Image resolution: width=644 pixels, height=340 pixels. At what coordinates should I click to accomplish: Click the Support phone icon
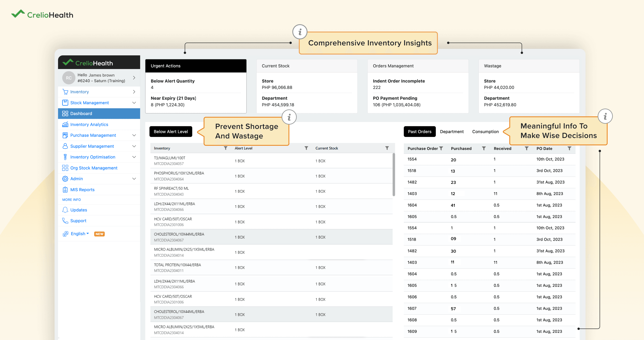pyautogui.click(x=65, y=221)
